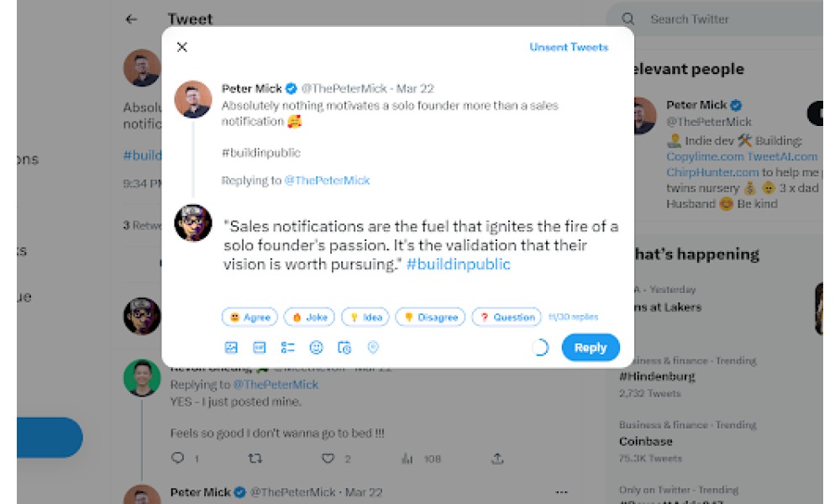
Task: Share Kevon's reply with the upload icon
Action: [x=497, y=459]
